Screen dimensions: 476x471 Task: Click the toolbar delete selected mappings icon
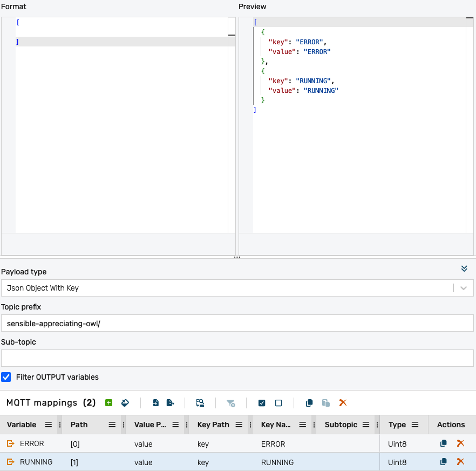coord(342,403)
